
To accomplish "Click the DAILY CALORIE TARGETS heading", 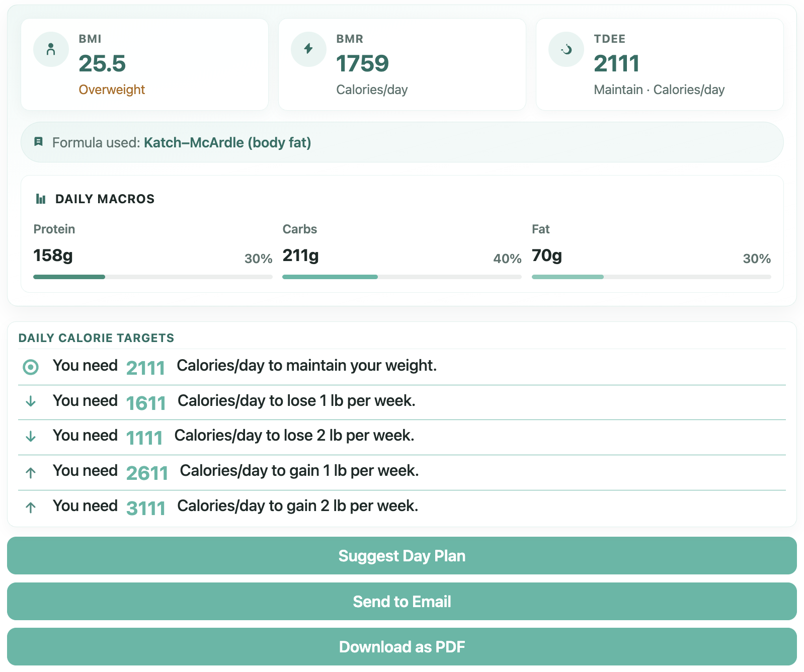I will (x=96, y=338).
